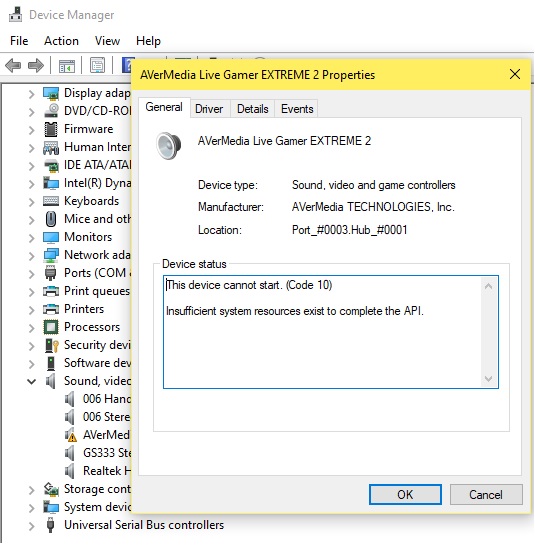Expand the Display adapters node
The height and width of the screenshot is (545, 535).
(x=32, y=94)
